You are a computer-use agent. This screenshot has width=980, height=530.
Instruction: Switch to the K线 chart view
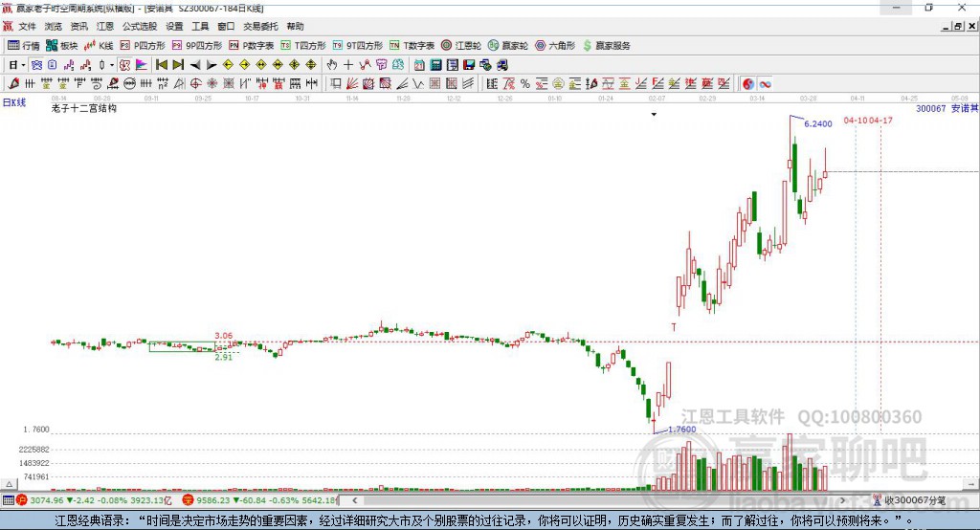pos(100,46)
